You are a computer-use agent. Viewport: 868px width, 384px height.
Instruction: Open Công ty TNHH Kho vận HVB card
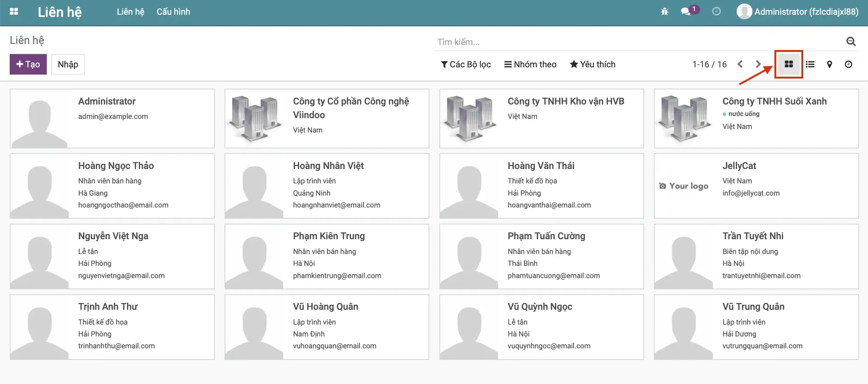542,119
